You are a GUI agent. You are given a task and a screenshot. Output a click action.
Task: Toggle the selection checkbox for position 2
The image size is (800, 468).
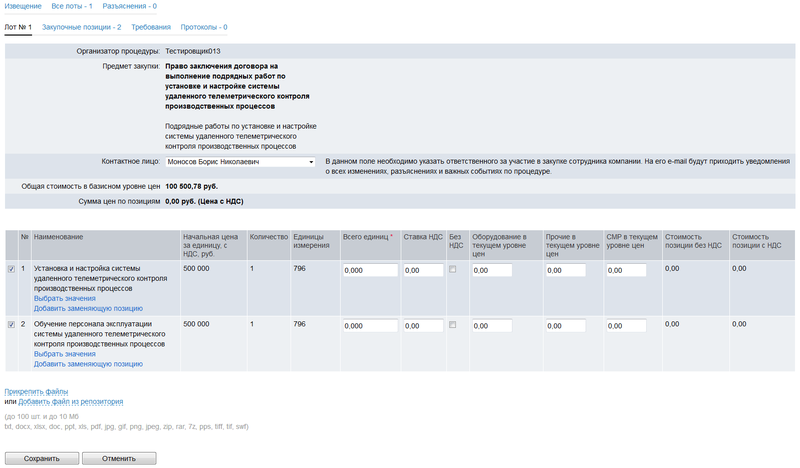[11, 325]
